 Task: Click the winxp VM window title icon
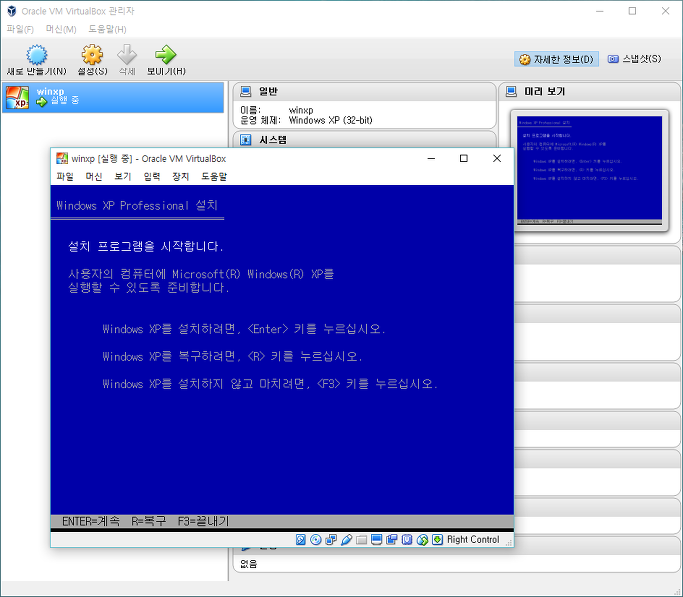click(62, 159)
